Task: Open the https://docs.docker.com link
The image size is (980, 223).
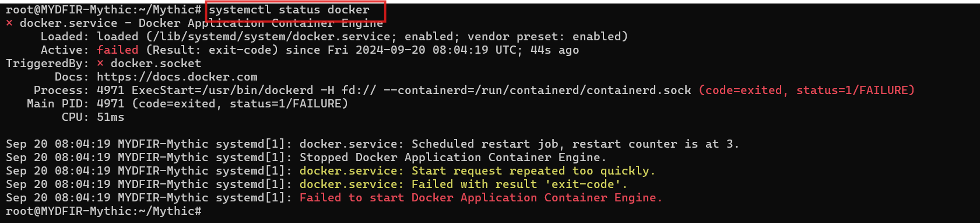Action: click(177, 77)
